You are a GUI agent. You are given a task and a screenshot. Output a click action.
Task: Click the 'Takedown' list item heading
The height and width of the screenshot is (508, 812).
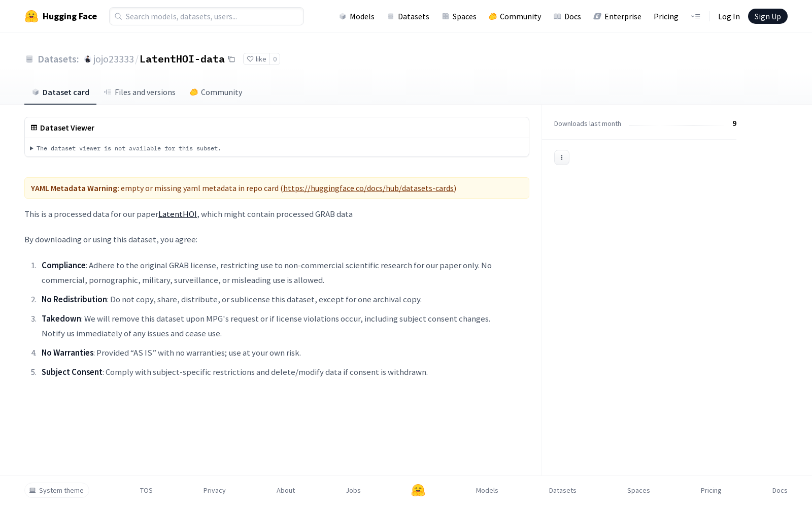click(61, 319)
